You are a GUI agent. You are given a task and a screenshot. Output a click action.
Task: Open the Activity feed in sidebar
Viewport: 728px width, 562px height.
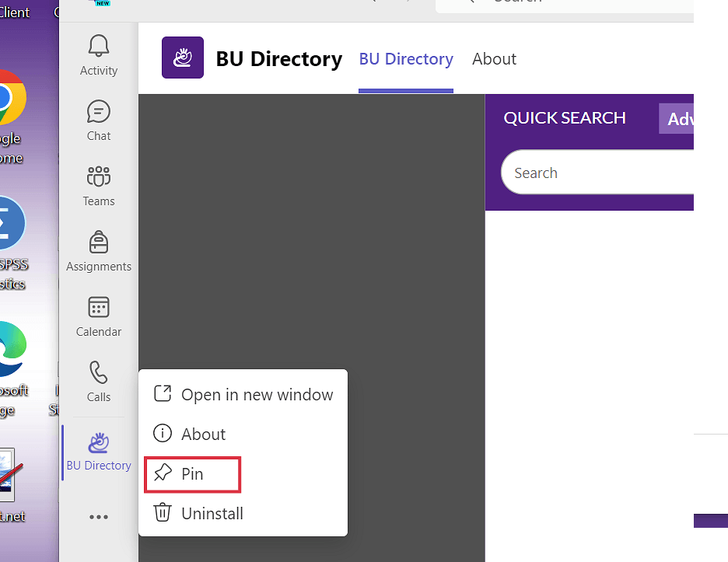pyautogui.click(x=99, y=55)
